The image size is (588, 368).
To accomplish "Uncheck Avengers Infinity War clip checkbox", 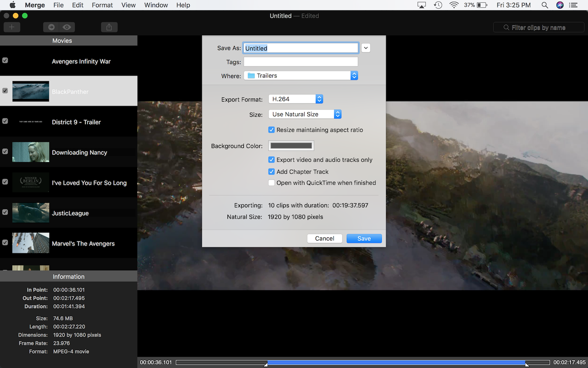I will click(5, 60).
